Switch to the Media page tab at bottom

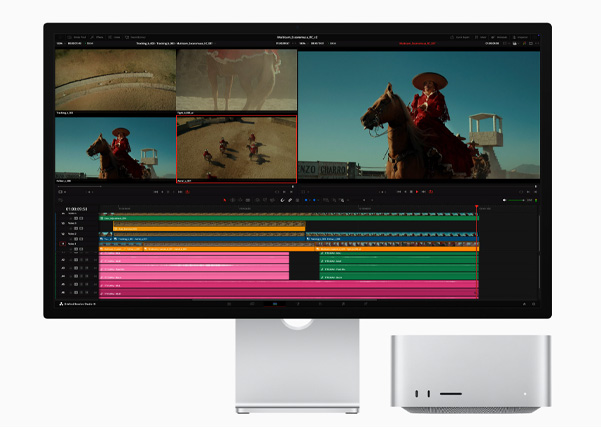pos(229,304)
